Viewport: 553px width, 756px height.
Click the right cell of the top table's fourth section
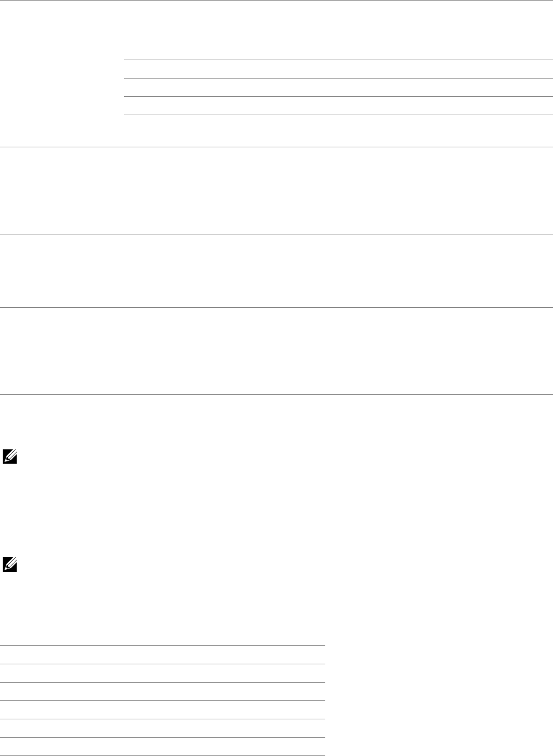click(x=338, y=351)
